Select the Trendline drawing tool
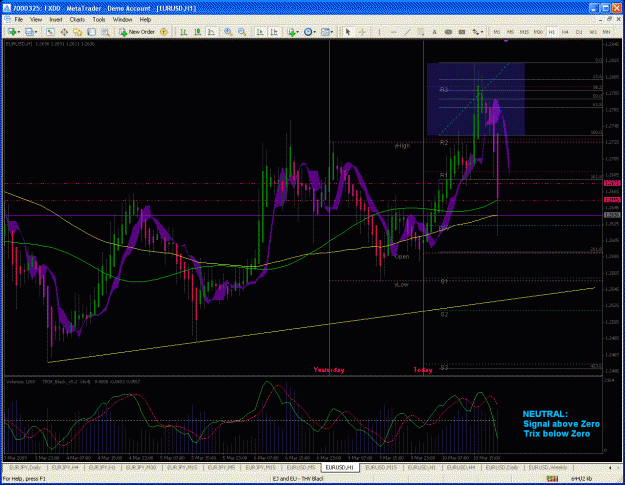 point(407,32)
